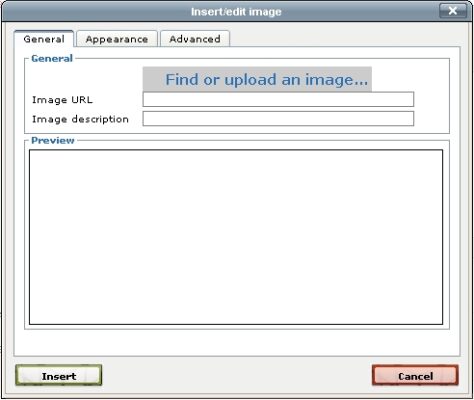This screenshot has height=400, width=474.
Task: Click the Image URL label
Action: pos(62,100)
